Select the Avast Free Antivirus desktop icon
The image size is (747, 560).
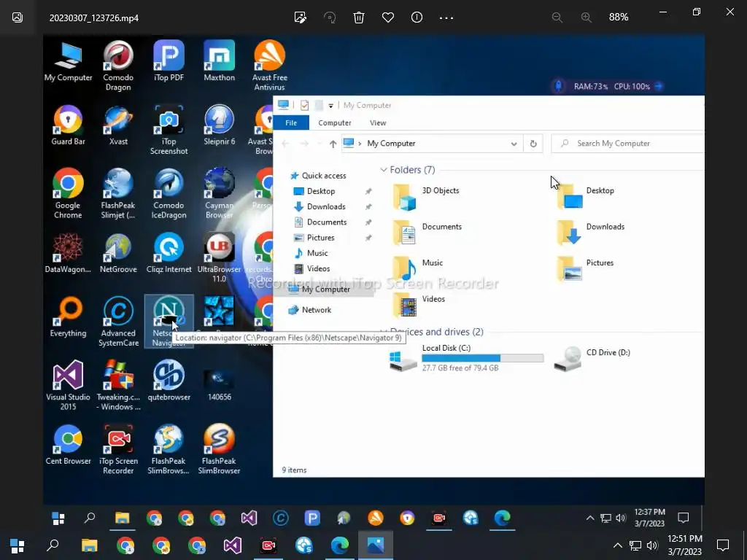tap(270, 66)
